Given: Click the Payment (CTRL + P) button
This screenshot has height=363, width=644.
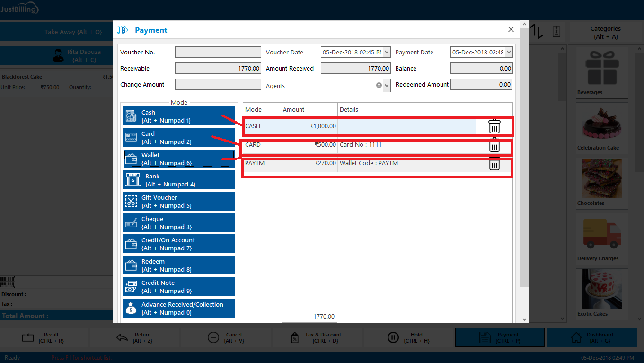Looking at the screenshot, I should pyautogui.click(x=500, y=337).
